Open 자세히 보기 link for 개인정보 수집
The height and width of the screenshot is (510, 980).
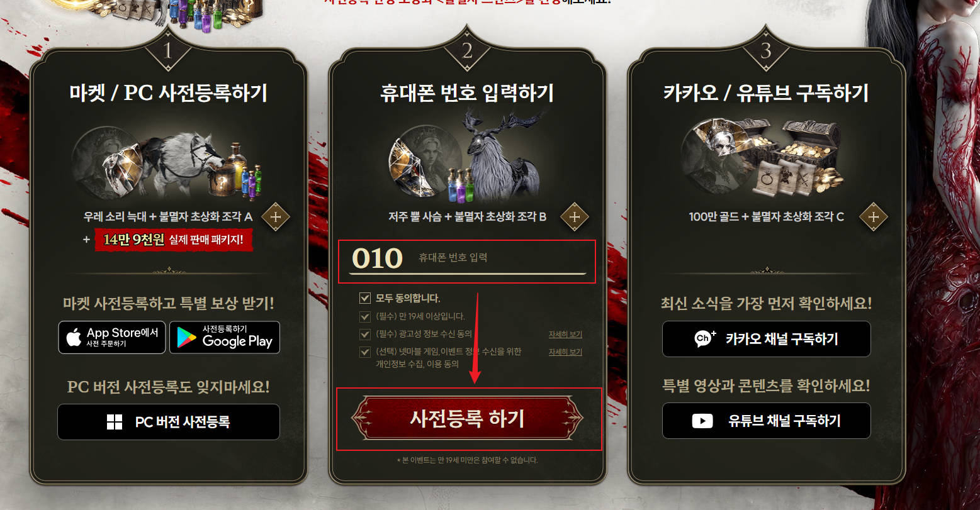point(565,352)
